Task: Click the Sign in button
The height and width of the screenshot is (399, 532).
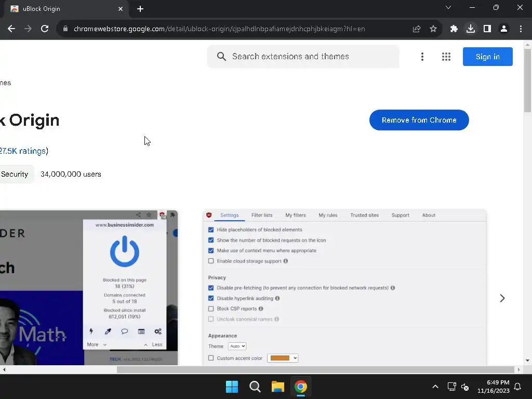Action: (487, 57)
